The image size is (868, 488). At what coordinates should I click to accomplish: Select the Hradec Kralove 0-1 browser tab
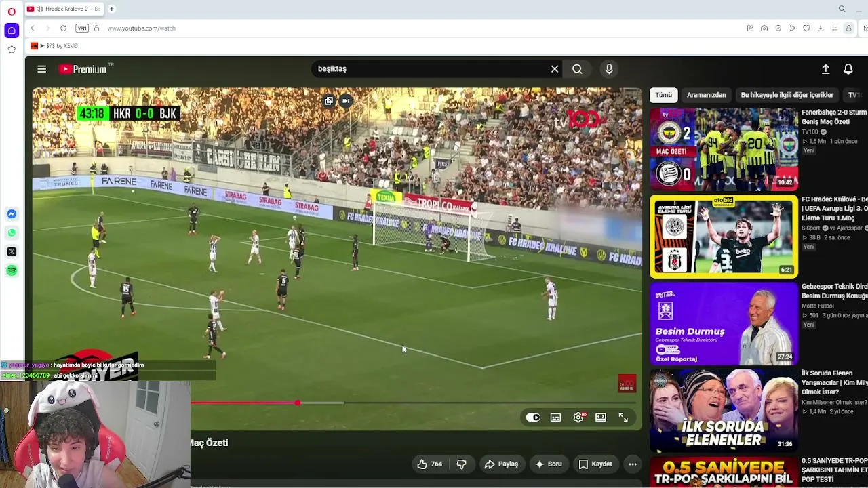[64, 9]
